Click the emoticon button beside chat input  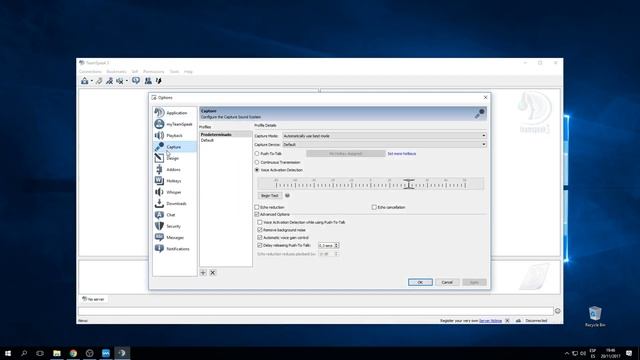coord(558,311)
